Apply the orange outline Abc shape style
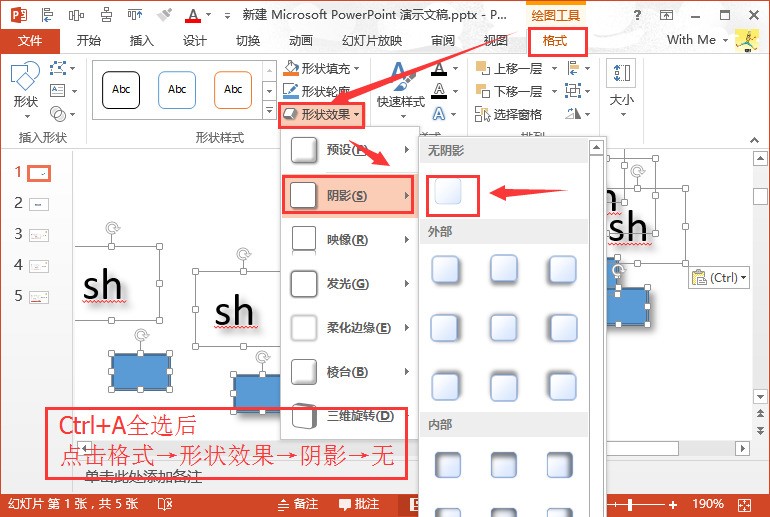 click(233, 89)
